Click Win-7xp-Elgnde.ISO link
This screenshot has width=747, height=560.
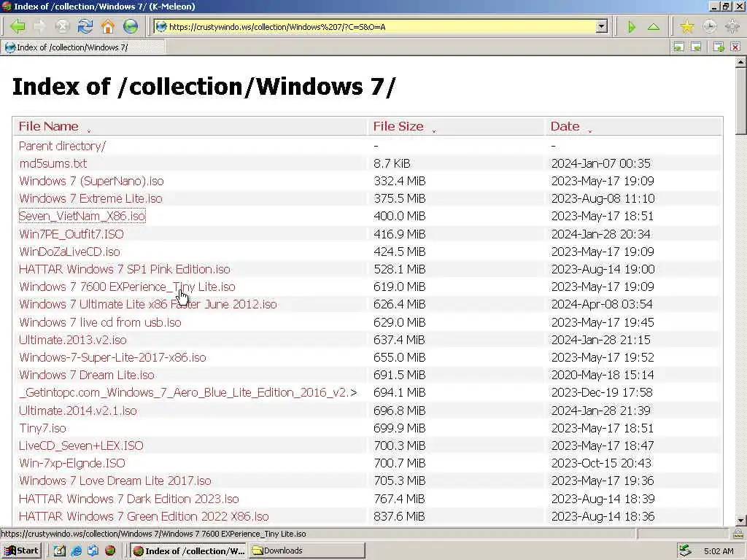(x=72, y=463)
